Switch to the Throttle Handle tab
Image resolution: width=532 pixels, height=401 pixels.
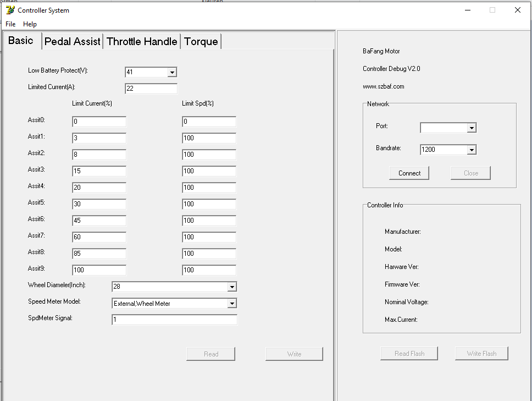[x=142, y=42]
